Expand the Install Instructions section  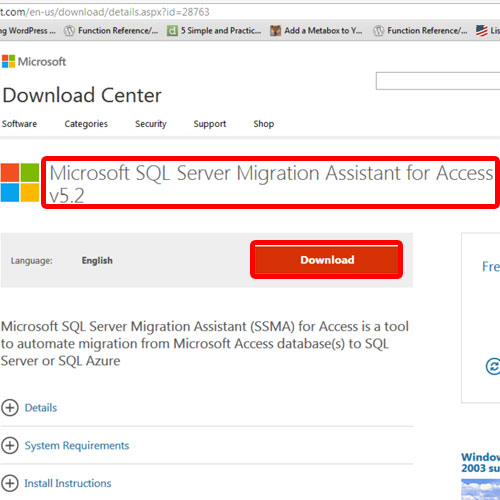tap(10, 483)
